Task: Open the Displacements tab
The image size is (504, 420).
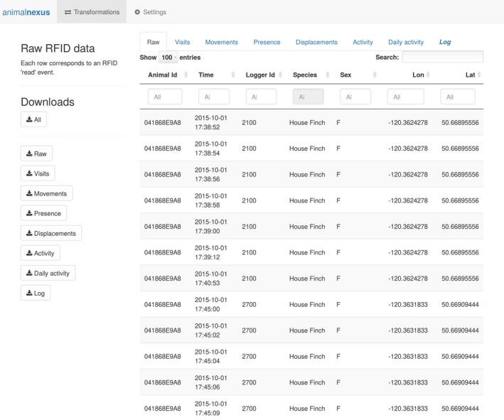Action: click(x=316, y=42)
